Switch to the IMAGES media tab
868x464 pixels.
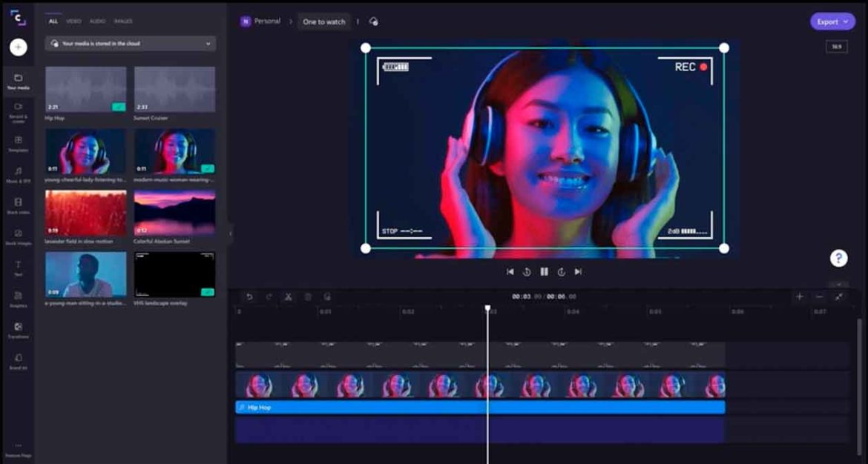(x=123, y=21)
